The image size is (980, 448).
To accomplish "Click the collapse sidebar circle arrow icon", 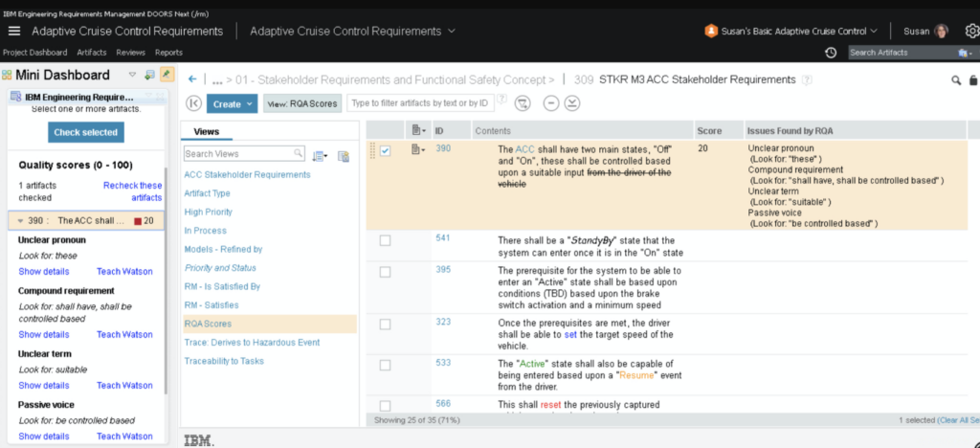I will (x=193, y=103).
